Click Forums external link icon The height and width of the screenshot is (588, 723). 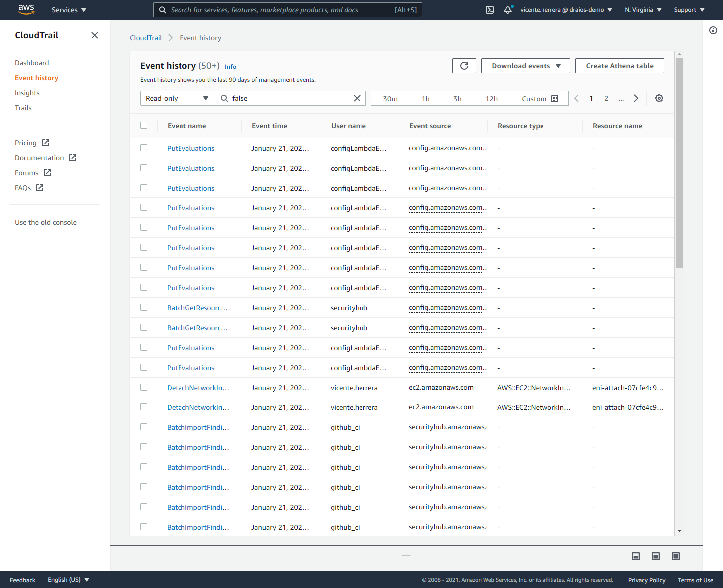click(47, 173)
